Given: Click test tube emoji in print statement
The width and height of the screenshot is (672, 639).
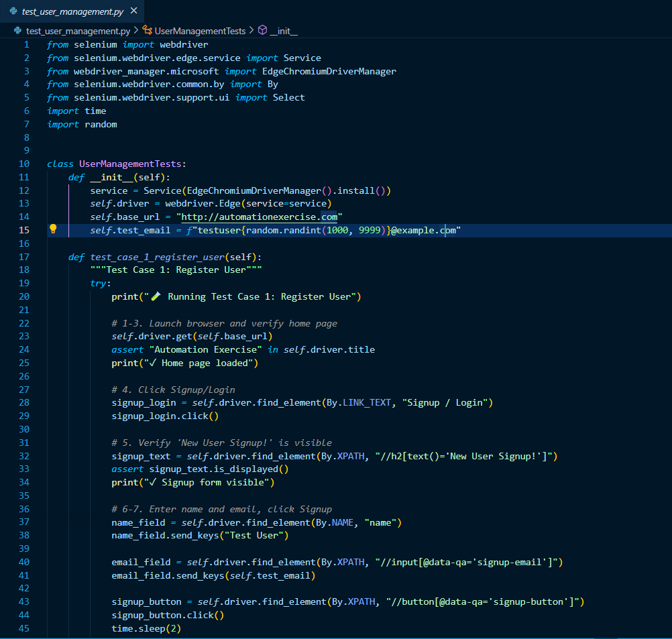Looking at the screenshot, I should (156, 296).
